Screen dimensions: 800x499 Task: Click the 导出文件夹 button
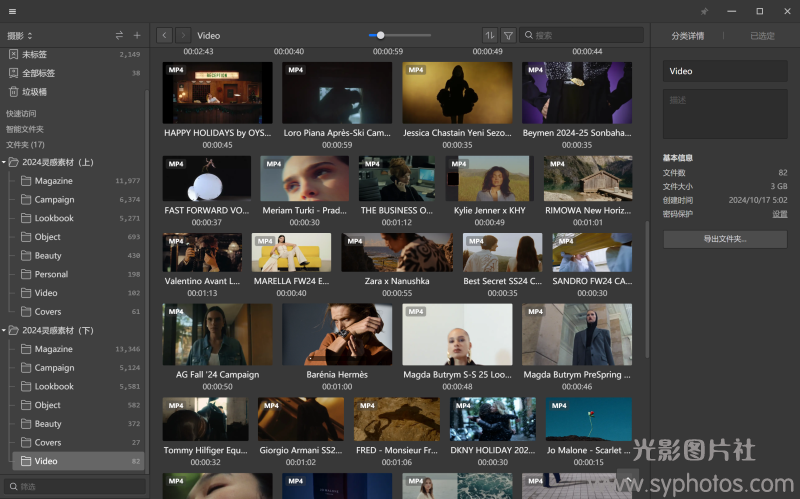pos(724,240)
